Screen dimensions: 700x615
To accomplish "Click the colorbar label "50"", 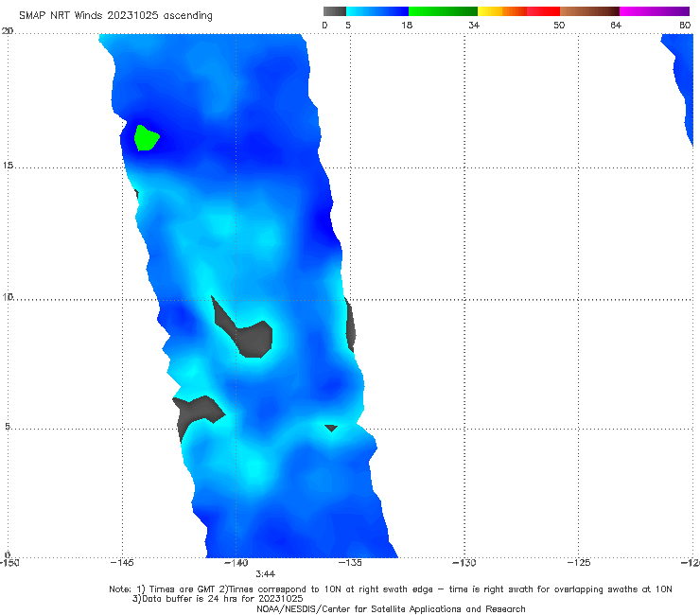I will tap(559, 25).
